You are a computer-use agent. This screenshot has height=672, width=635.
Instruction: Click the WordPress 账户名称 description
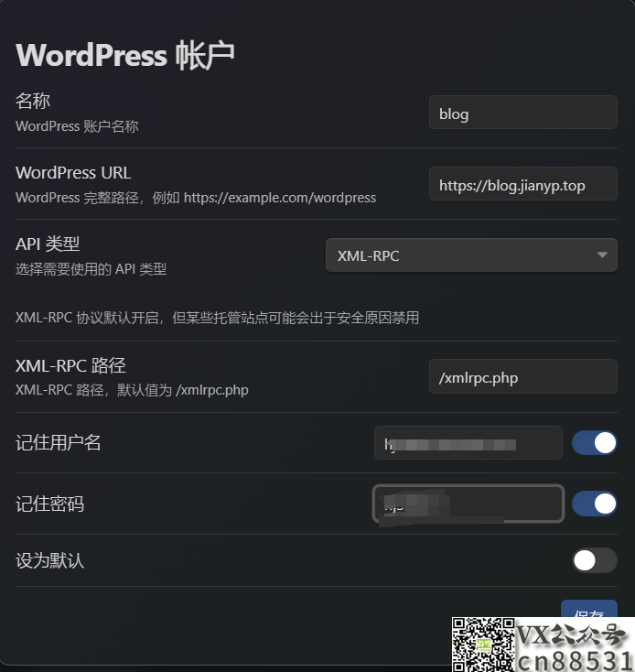pos(77,126)
